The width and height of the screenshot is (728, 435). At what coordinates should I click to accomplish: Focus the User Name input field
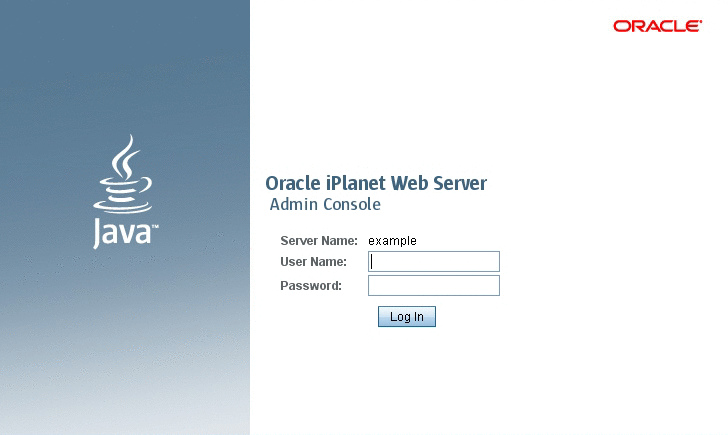pyautogui.click(x=434, y=261)
